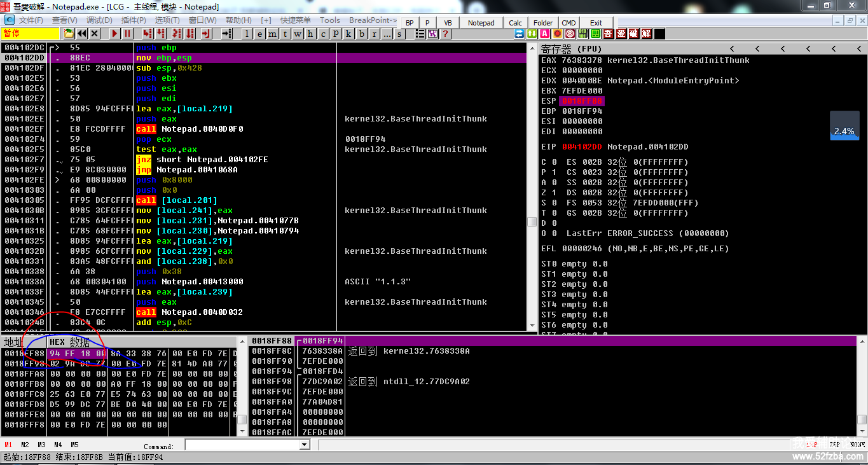Open the 查看(V) menu
Image resolution: width=868 pixels, height=465 pixels.
tap(64, 20)
